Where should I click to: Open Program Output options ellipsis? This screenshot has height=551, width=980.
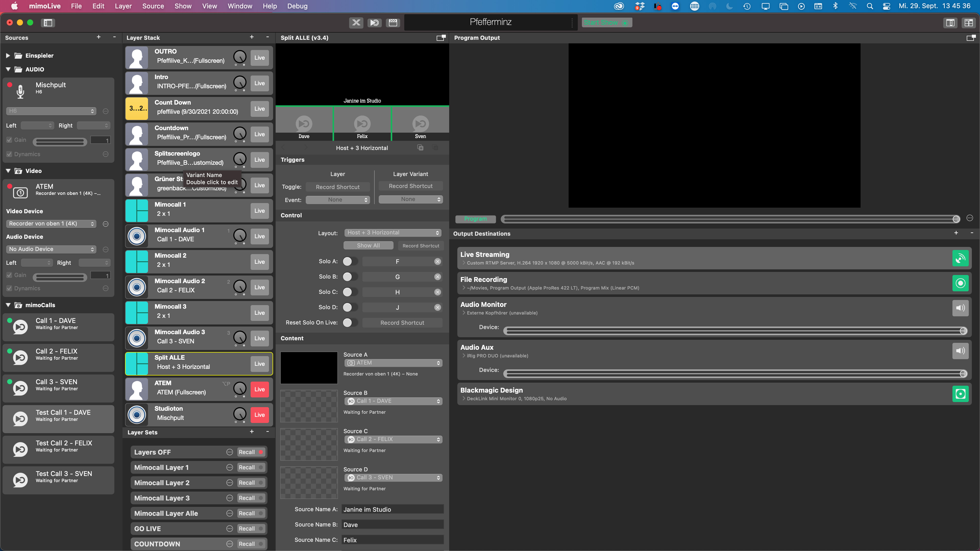point(970,218)
